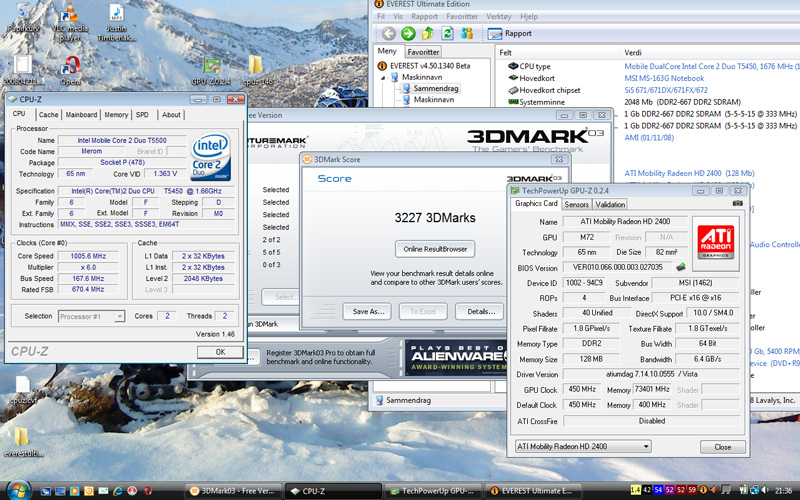800x500 pixels.
Task: Open the cpuz 146 desktop folder
Action: click(256, 70)
